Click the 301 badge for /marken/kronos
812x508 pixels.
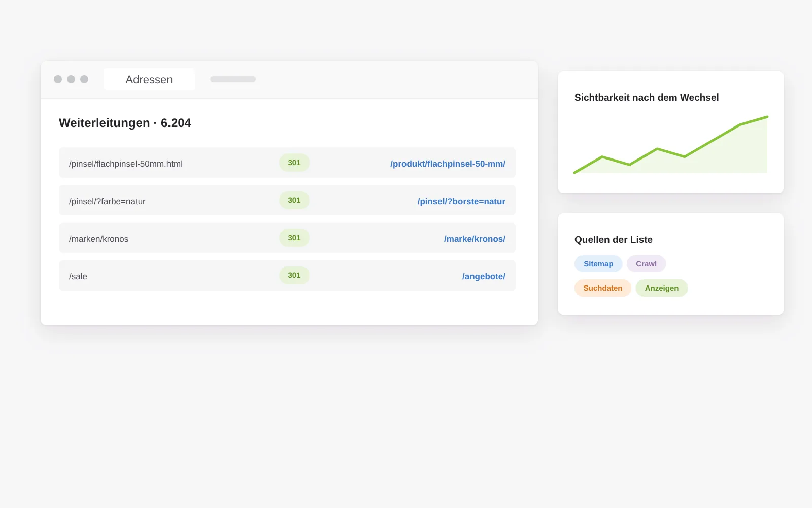click(x=294, y=238)
